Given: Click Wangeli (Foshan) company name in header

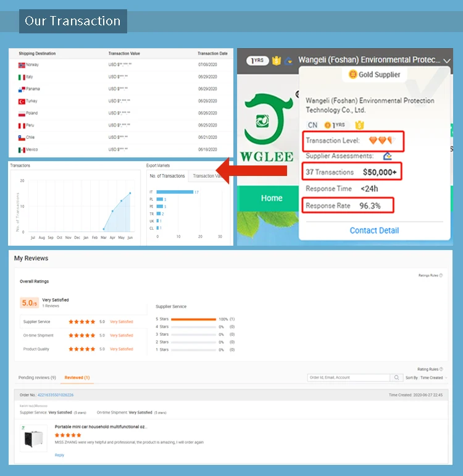Looking at the screenshot, I should pyautogui.click(x=369, y=60).
